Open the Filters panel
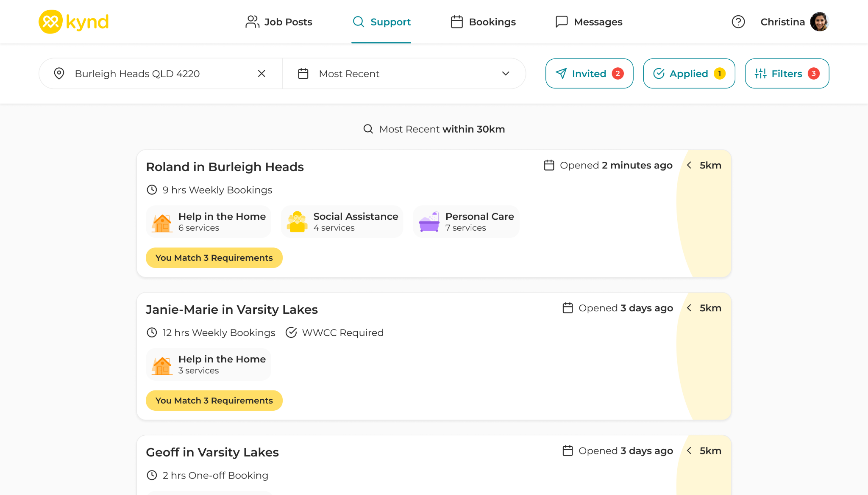This screenshot has width=868, height=495. point(787,74)
